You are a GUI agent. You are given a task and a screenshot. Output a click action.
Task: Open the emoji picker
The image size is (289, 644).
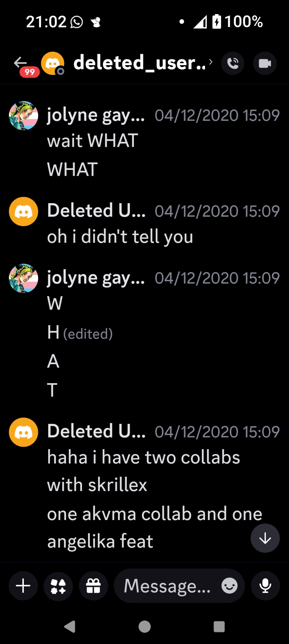click(x=229, y=586)
